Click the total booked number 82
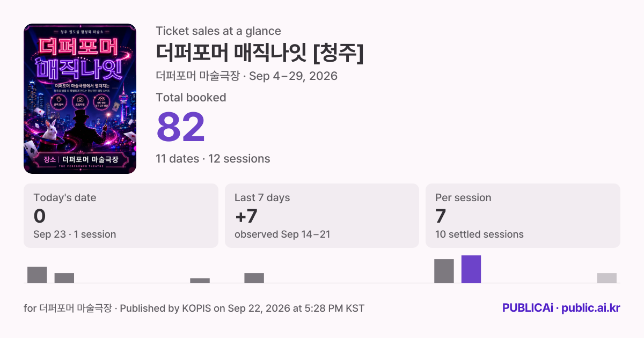This screenshot has width=644, height=338. 181,127
